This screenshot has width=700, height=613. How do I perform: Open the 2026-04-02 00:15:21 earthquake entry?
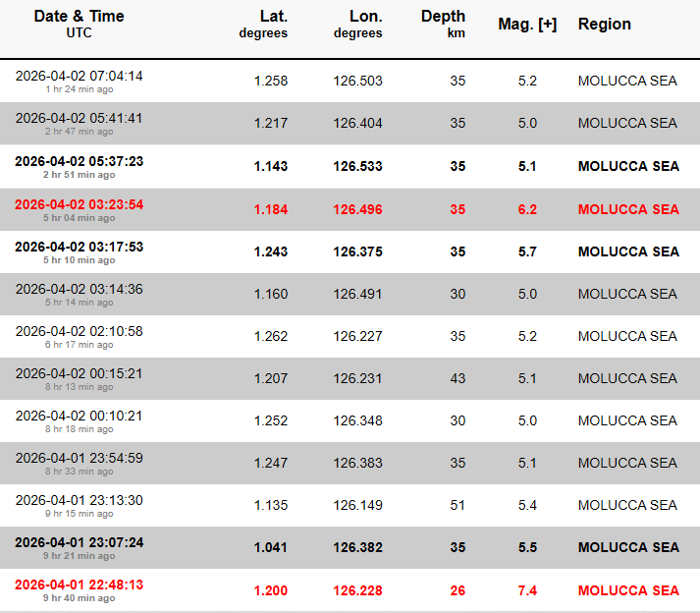pos(79,373)
